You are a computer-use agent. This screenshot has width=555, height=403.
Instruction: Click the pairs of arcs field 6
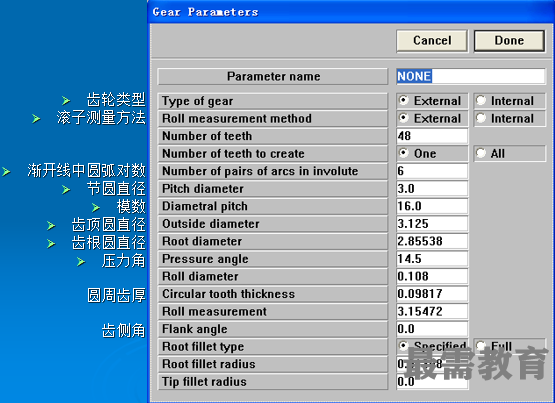432,171
